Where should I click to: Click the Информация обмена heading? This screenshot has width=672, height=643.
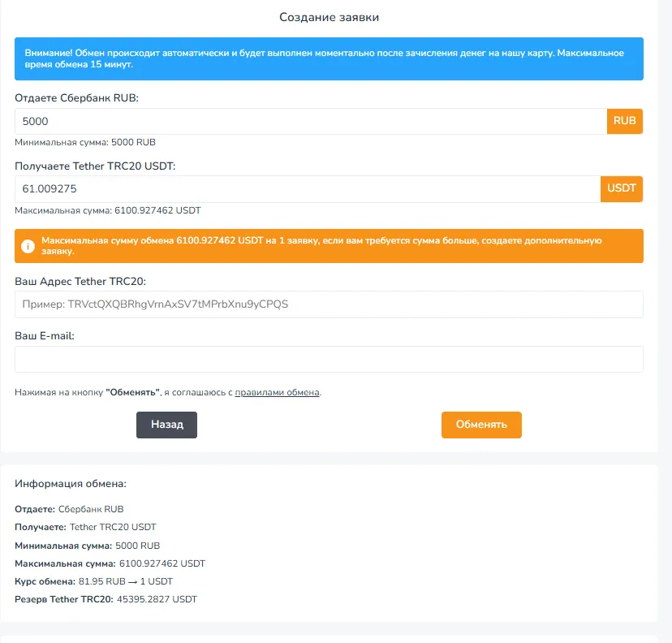point(71,484)
